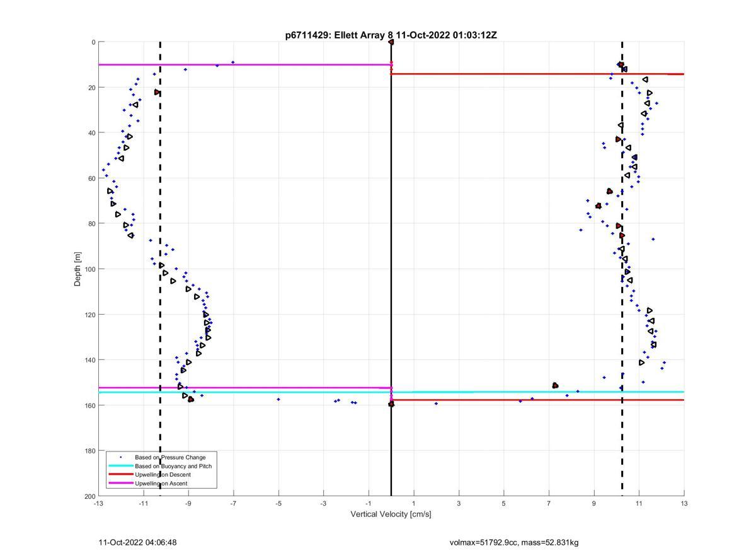Click legend entry 'Upwelling on Descent'

pos(163,475)
